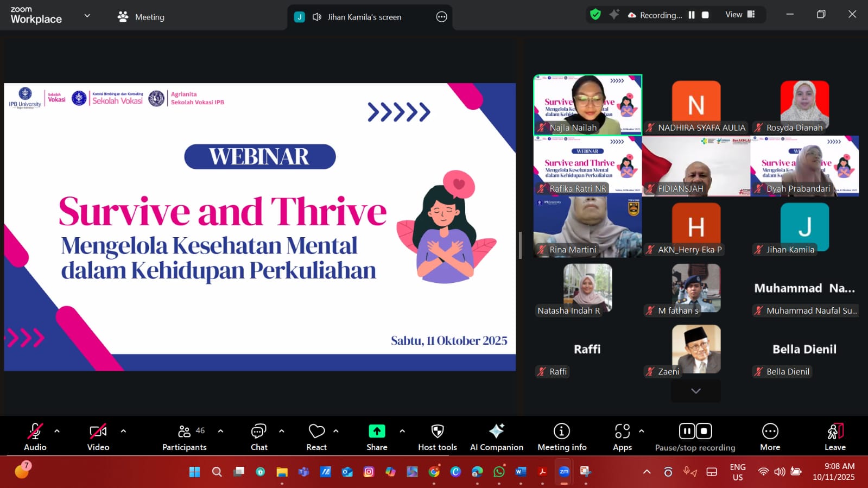Expand audio options arrow next to Audio
The width and height of the screenshot is (868, 488).
(x=57, y=431)
